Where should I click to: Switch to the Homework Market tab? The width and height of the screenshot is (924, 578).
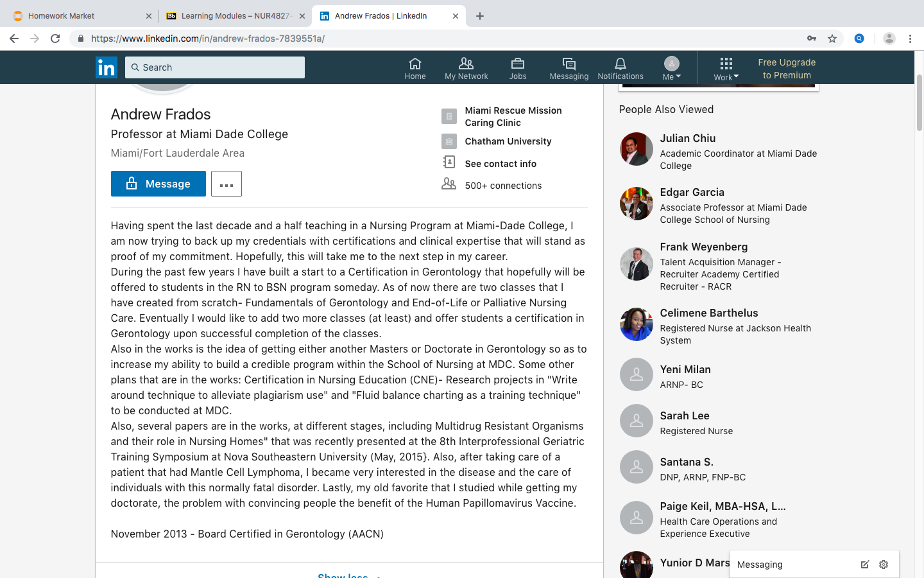[x=81, y=16]
